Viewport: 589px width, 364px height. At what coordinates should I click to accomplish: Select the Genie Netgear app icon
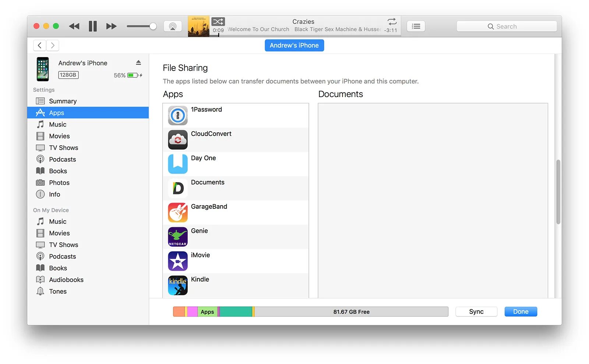[178, 237]
